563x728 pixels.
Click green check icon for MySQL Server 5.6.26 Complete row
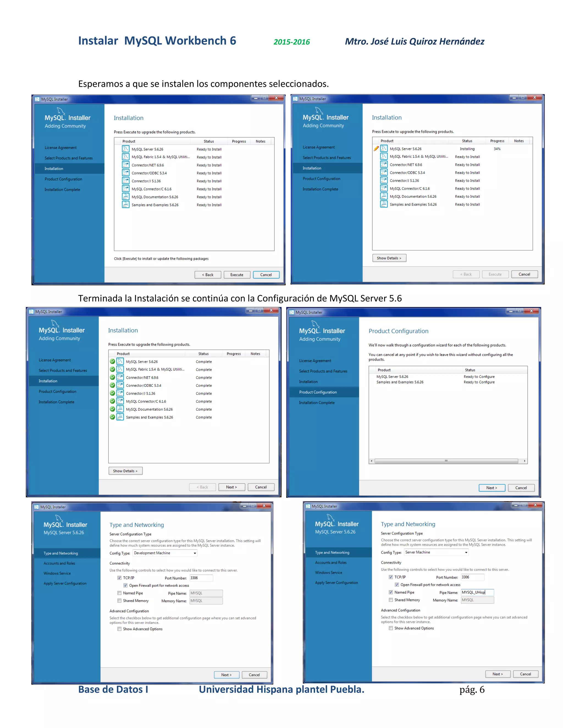click(112, 361)
